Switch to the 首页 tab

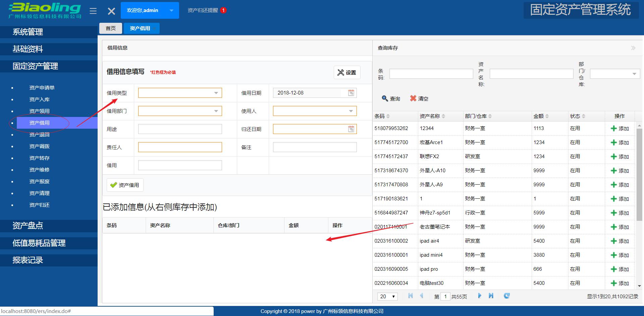110,28
